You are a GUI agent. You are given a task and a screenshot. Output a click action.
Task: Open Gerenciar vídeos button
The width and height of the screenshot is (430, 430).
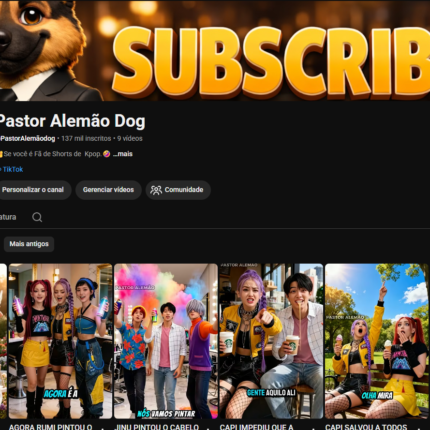click(x=108, y=190)
